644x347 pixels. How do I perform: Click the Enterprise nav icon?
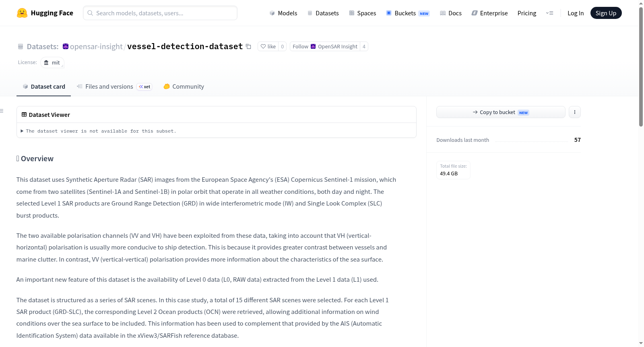click(x=475, y=13)
